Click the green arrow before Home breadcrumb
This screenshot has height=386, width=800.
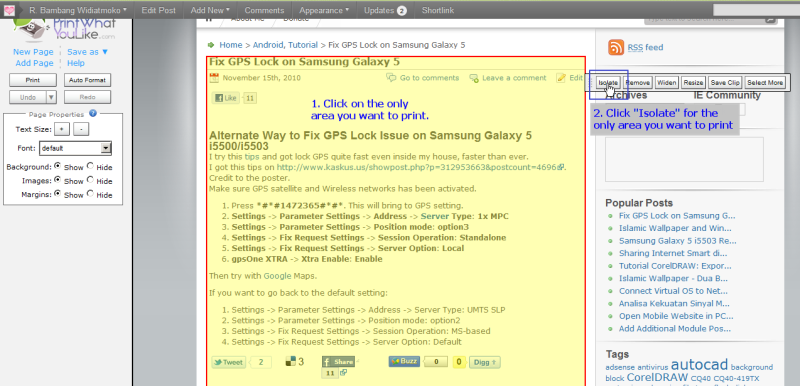coord(211,45)
